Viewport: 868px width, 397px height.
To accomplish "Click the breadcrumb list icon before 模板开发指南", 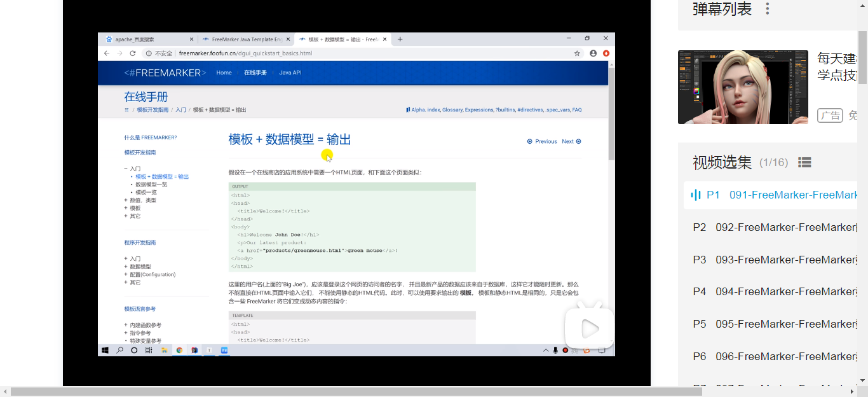I will (127, 110).
